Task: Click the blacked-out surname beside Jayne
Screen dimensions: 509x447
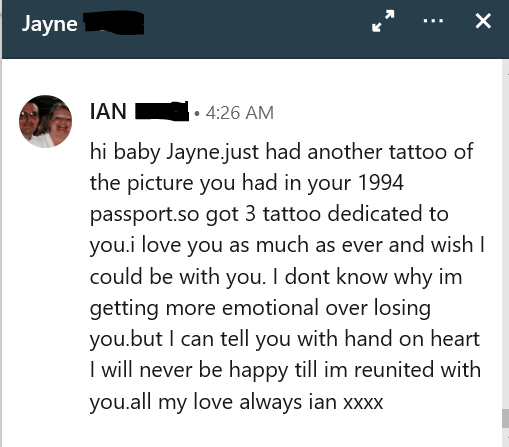Action: point(114,23)
